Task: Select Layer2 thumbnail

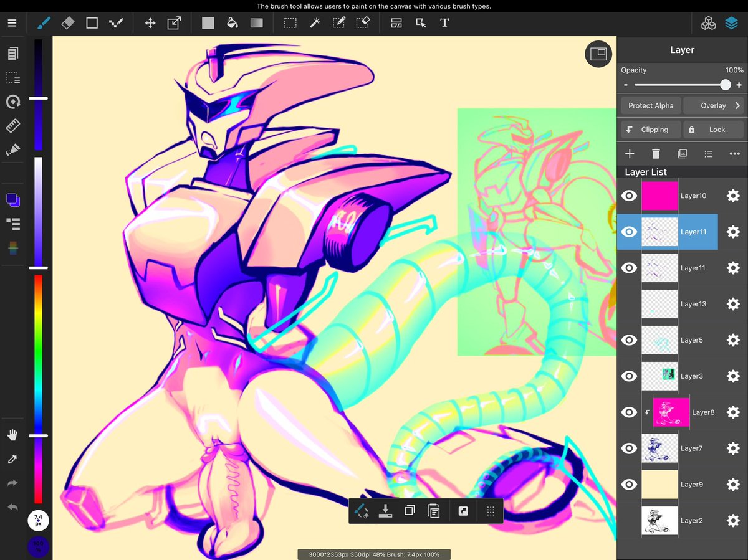Action: pos(659,521)
